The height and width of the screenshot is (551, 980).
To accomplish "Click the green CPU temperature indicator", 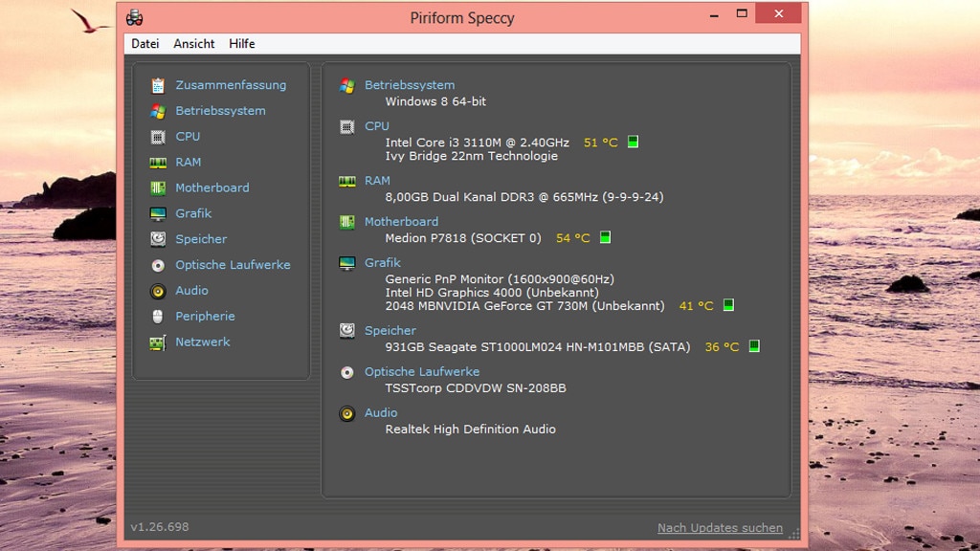I will tap(633, 142).
